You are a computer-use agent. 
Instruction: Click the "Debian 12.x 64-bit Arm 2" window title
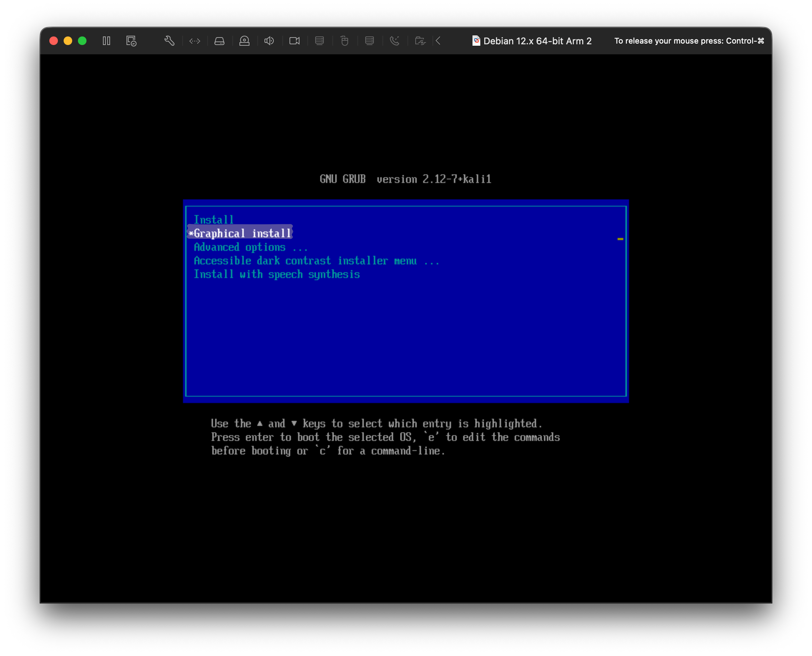point(537,41)
